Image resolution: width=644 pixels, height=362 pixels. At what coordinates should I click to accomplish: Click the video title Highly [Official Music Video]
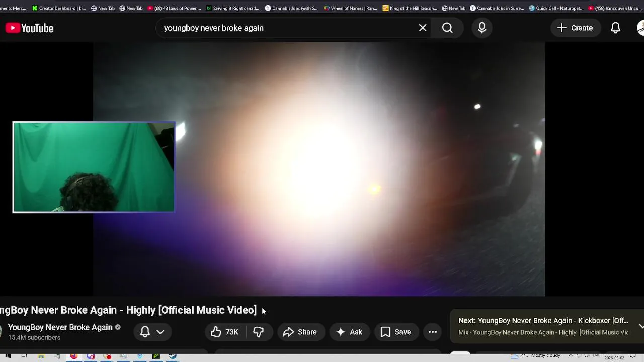click(191, 310)
